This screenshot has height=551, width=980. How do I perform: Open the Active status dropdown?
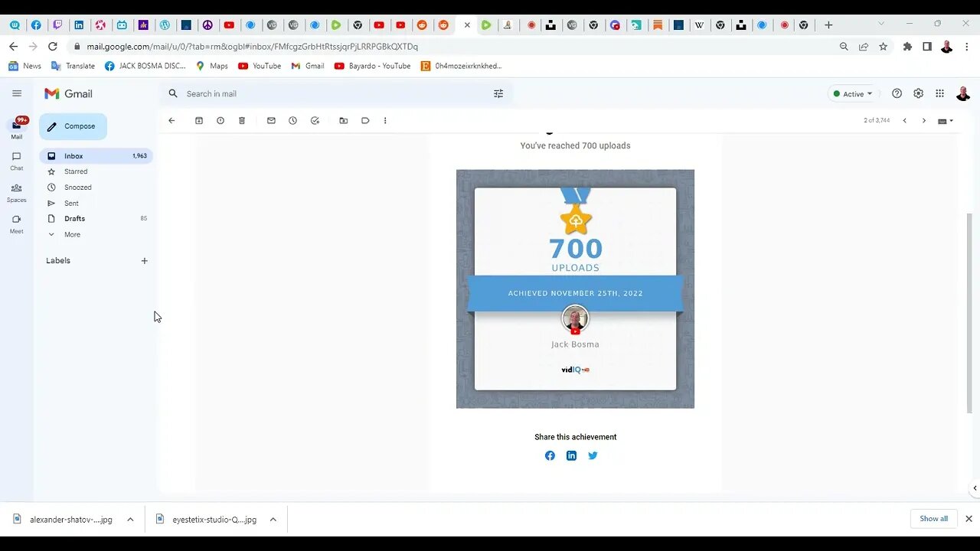[853, 94]
